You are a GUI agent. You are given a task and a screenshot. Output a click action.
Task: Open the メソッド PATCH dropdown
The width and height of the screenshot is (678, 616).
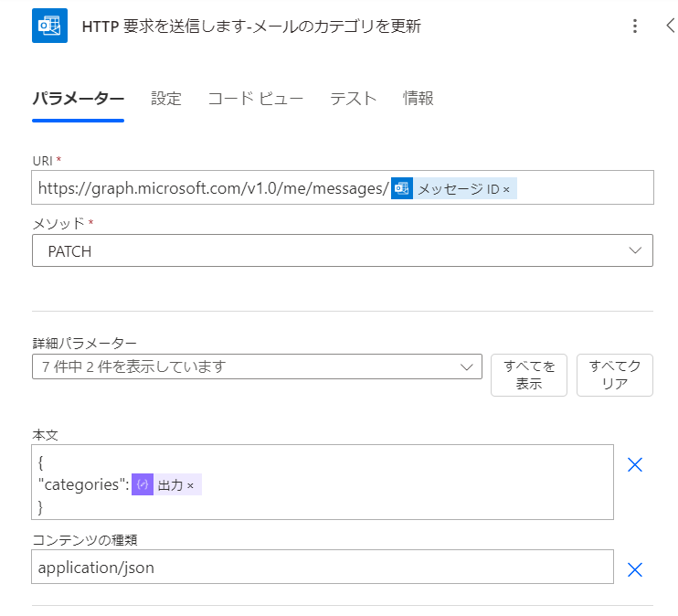pyautogui.click(x=343, y=251)
